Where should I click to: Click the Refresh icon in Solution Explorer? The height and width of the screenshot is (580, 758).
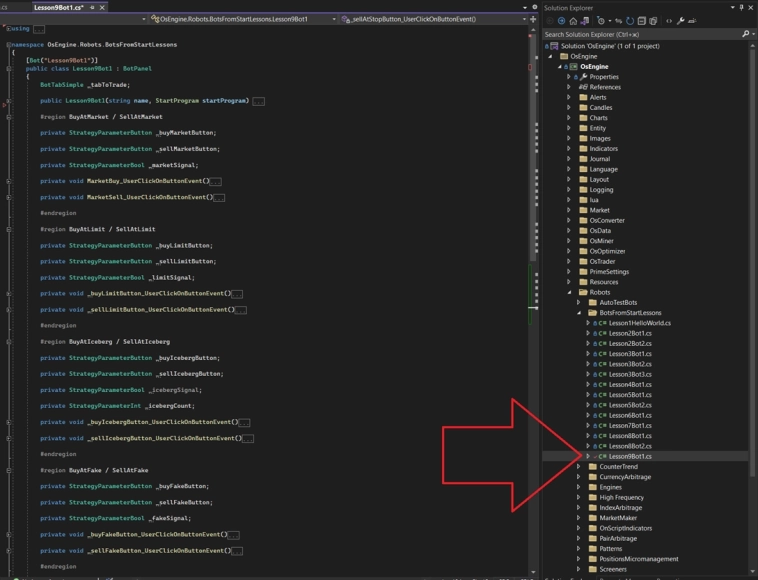click(631, 20)
